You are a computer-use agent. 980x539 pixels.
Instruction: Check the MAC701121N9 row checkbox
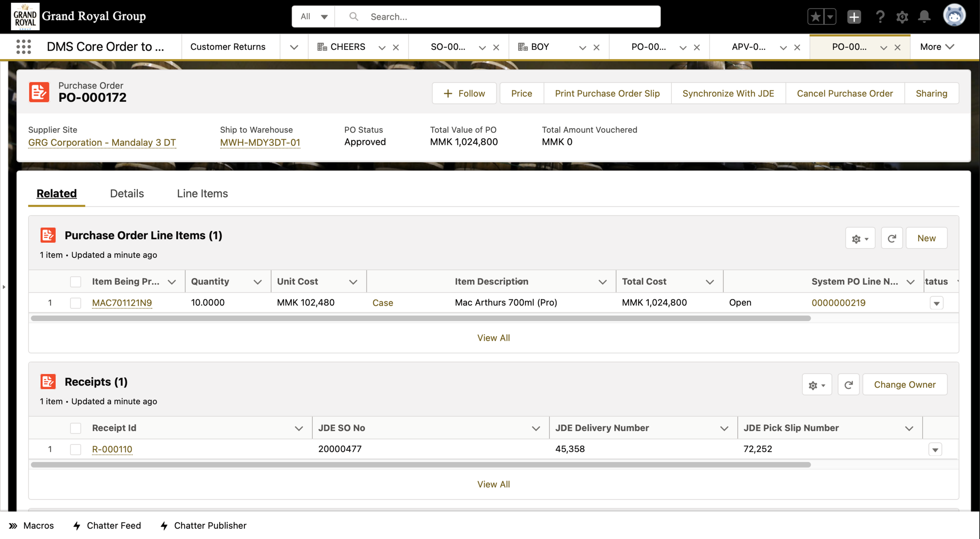pyautogui.click(x=75, y=303)
